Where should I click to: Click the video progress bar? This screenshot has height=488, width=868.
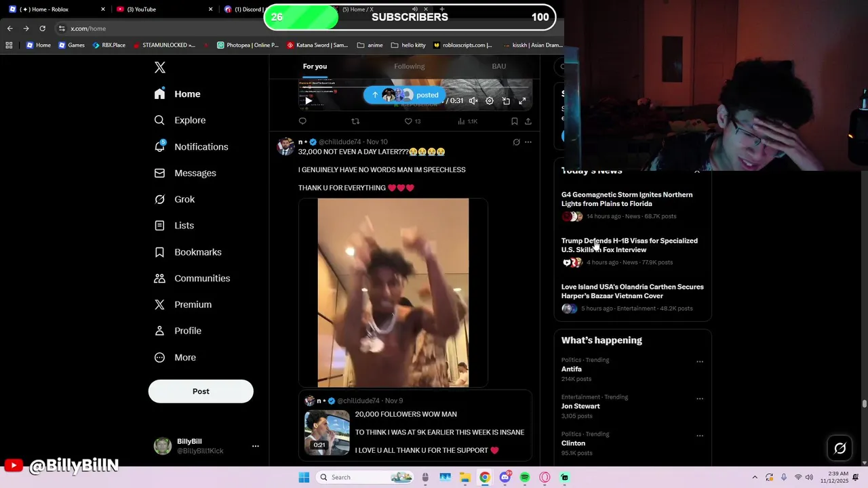[415, 87]
